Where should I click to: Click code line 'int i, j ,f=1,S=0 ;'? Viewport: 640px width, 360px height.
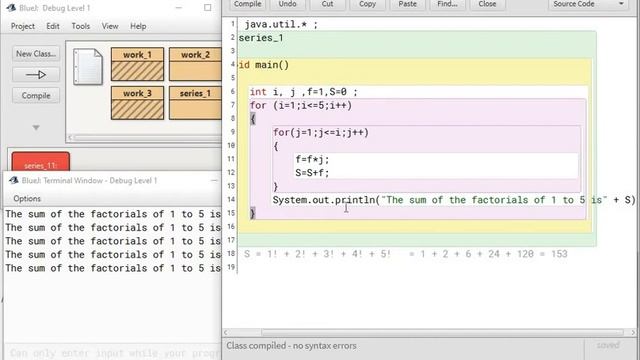point(304,92)
